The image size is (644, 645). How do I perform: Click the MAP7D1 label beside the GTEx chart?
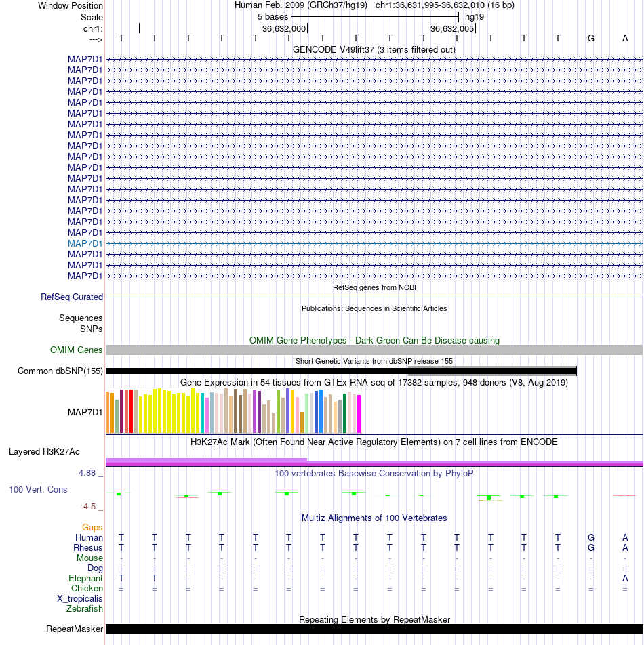(85, 412)
